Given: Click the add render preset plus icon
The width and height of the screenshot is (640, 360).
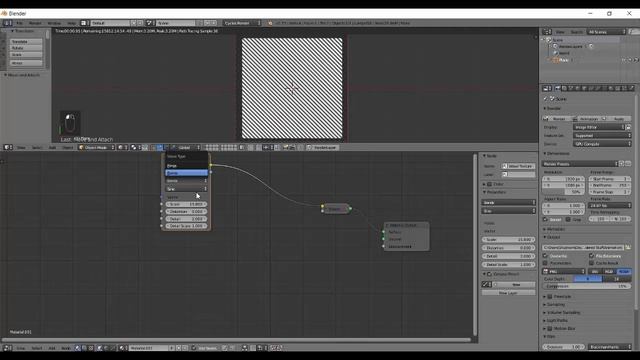Looking at the screenshot, I should coord(622,164).
